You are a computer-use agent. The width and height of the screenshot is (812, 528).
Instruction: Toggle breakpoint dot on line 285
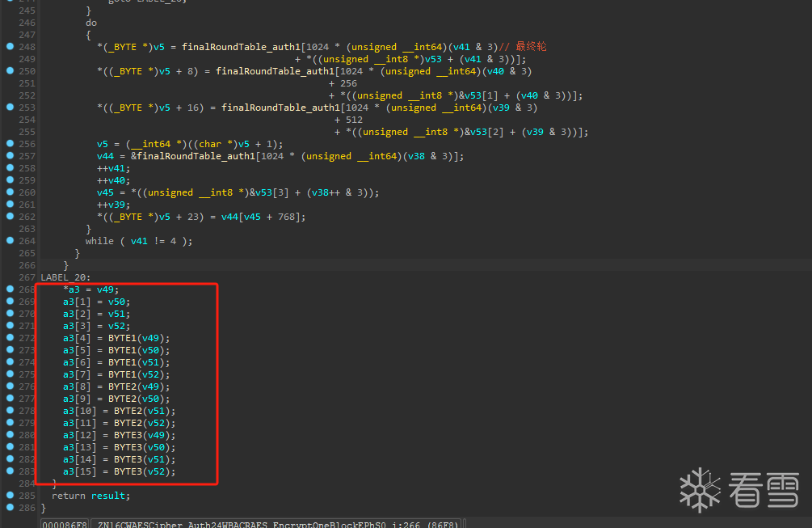coord(10,495)
